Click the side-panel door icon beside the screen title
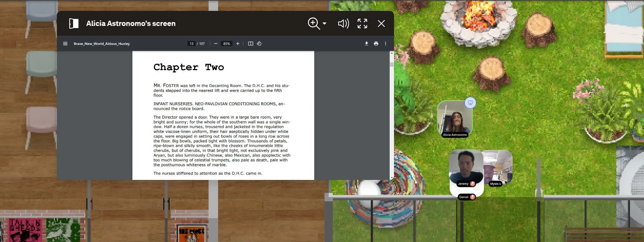 (74, 23)
